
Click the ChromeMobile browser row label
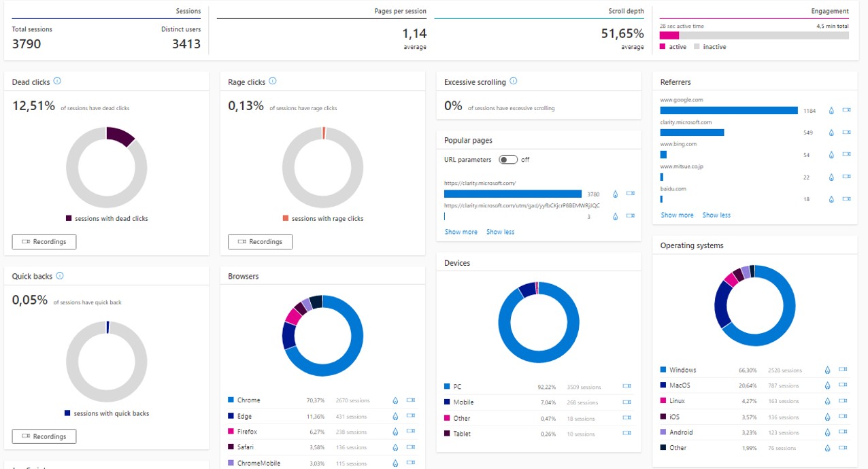pyautogui.click(x=258, y=463)
